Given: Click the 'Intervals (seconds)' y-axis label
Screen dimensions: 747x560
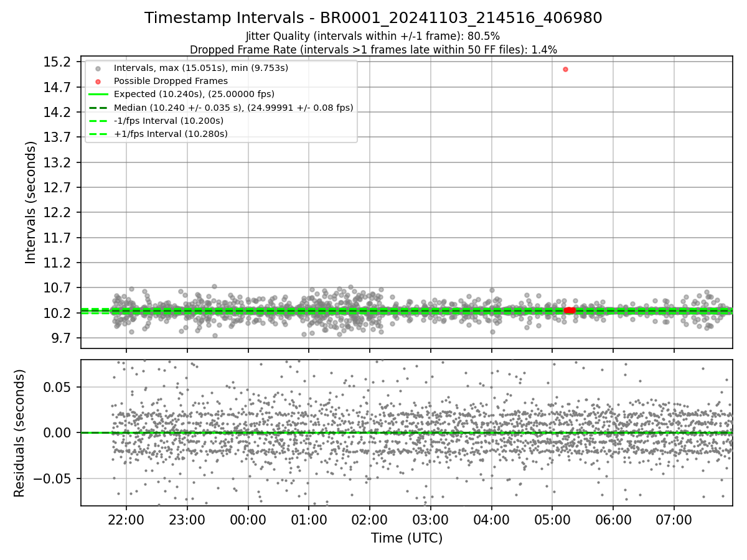Looking at the screenshot, I should coord(31,202).
